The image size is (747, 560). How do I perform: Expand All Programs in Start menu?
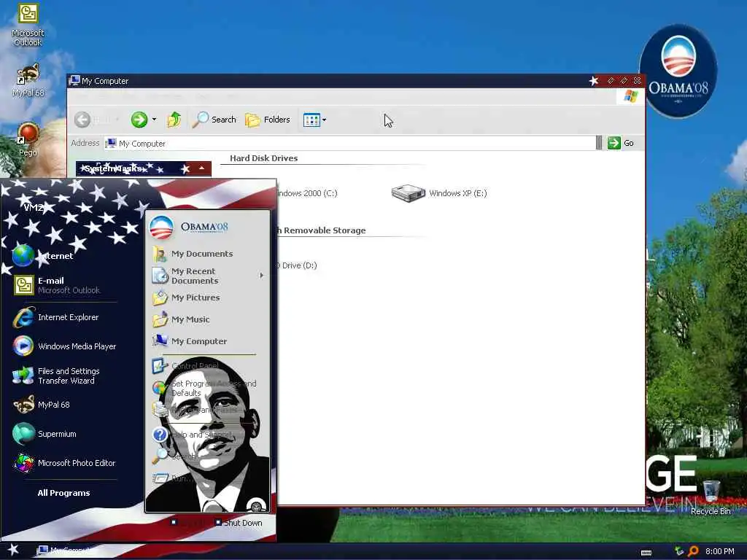point(64,493)
